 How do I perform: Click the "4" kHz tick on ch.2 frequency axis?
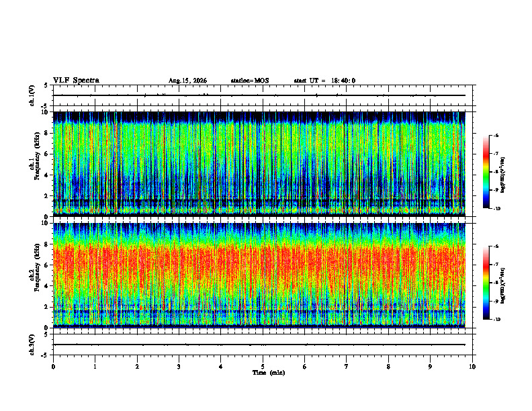pos(47,286)
